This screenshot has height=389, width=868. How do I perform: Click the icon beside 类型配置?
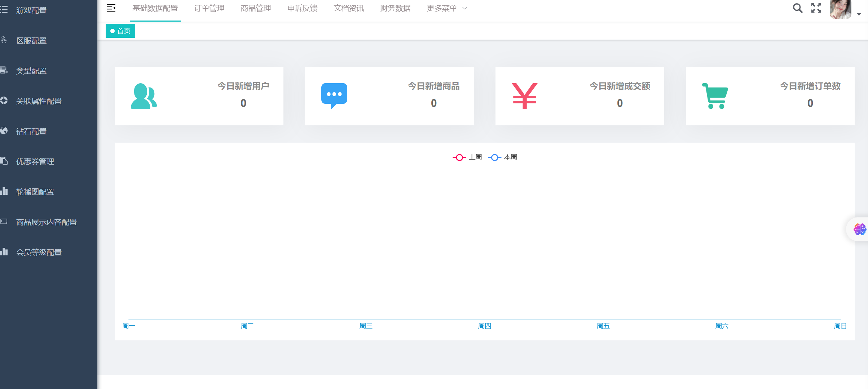tap(4, 70)
